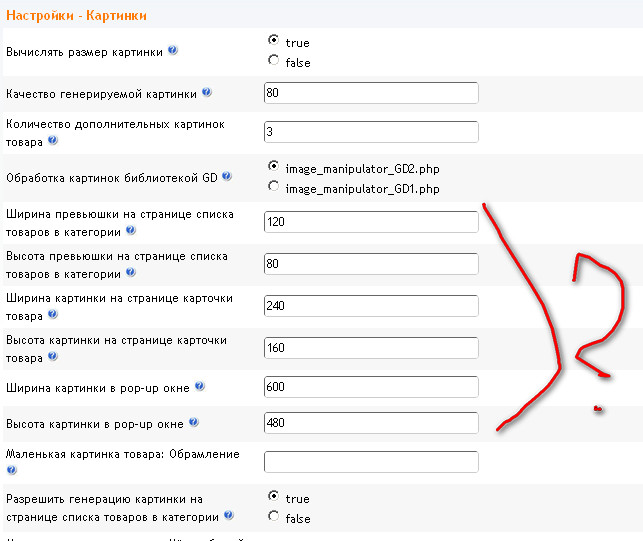Show help for 'Ширина превьюшки' in category list
The height and width of the screenshot is (541, 643).
point(131,231)
